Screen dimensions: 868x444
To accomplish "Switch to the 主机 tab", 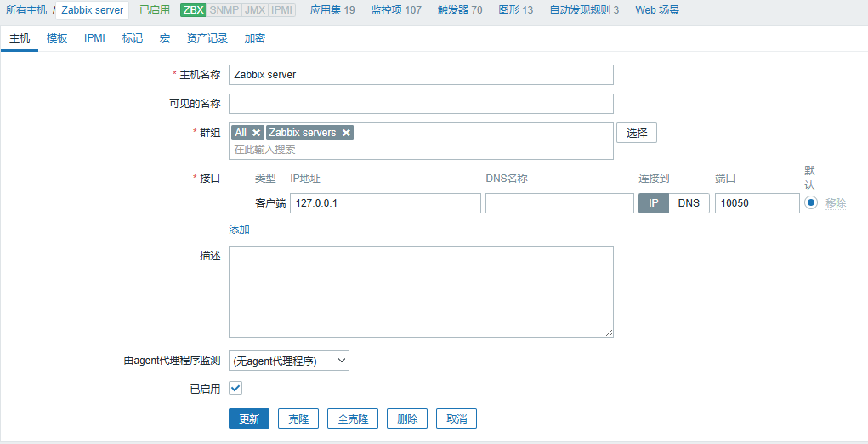I will (20, 38).
